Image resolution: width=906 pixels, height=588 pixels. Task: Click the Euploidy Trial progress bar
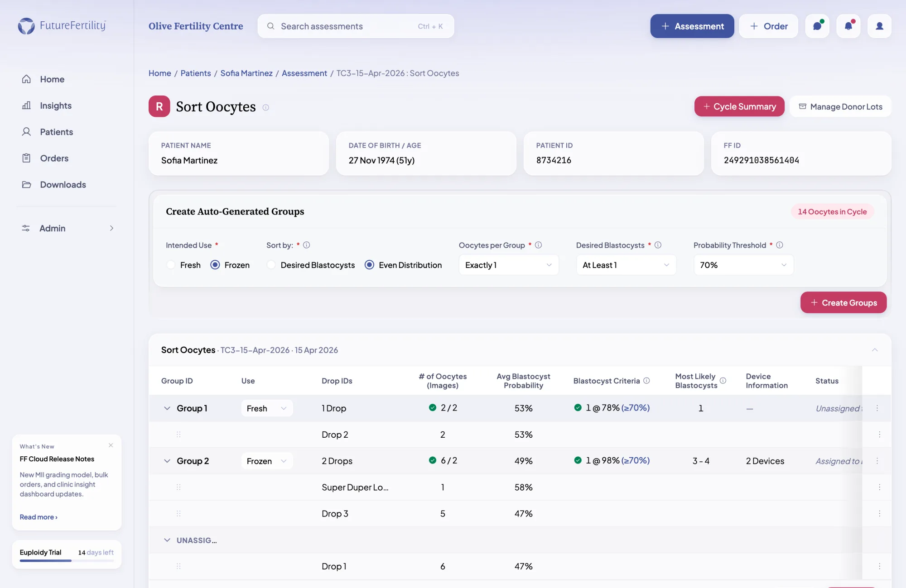click(x=67, y=561)
